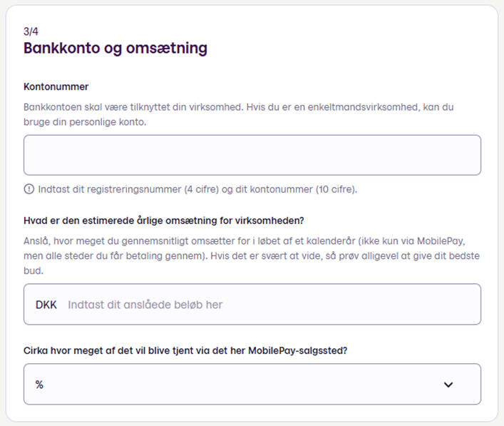This screenshot has width=504, height=426.
Task: Click the Bankkontoen skal være tilknyttet description
Action: [x=239, y=107]
